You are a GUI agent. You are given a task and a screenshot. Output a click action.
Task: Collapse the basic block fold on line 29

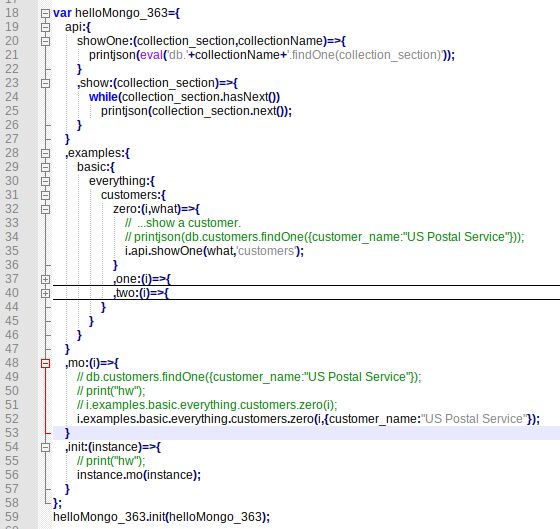coord(45,168)
